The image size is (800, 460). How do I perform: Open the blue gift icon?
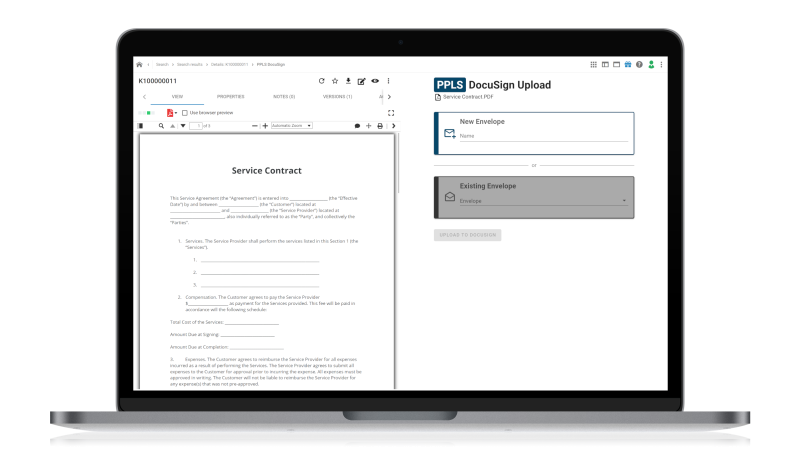(628, 65)
